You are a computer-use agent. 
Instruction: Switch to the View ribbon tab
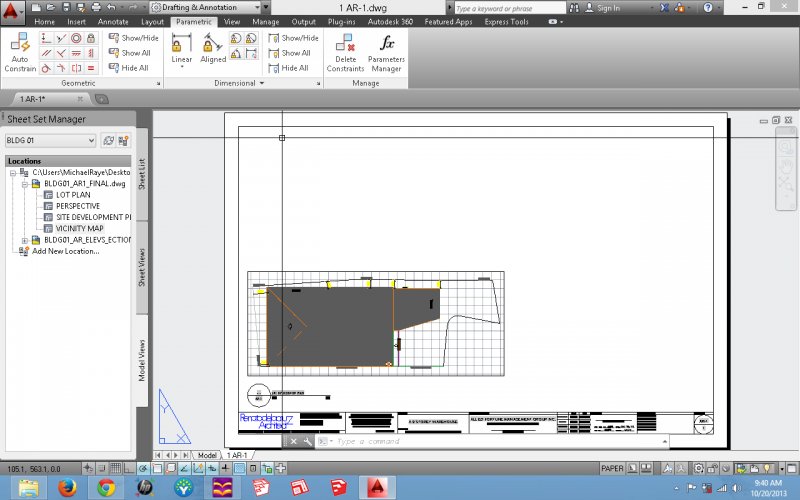231,21
